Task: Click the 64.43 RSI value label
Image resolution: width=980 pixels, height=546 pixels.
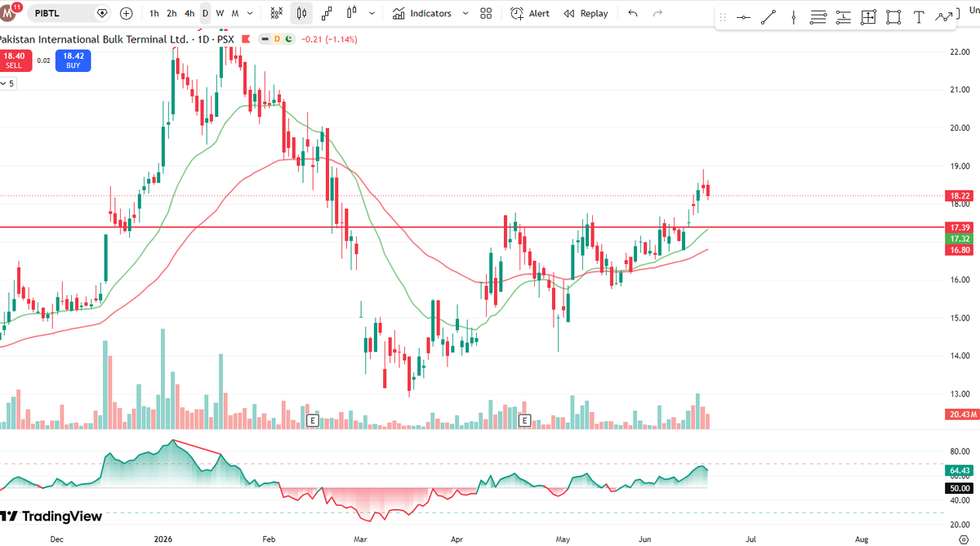Action: 960,471
